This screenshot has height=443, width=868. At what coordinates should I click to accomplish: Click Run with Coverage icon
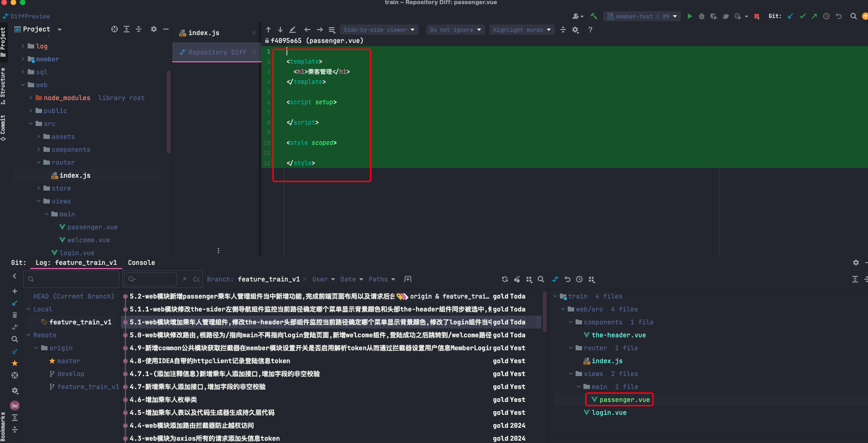[x=714, y=16]
